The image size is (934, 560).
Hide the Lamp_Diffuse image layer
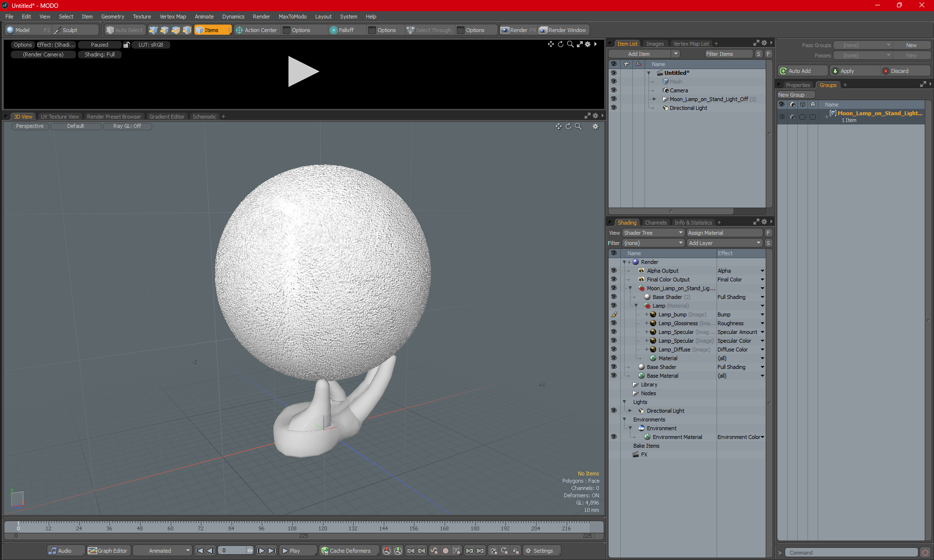[613, 350]
